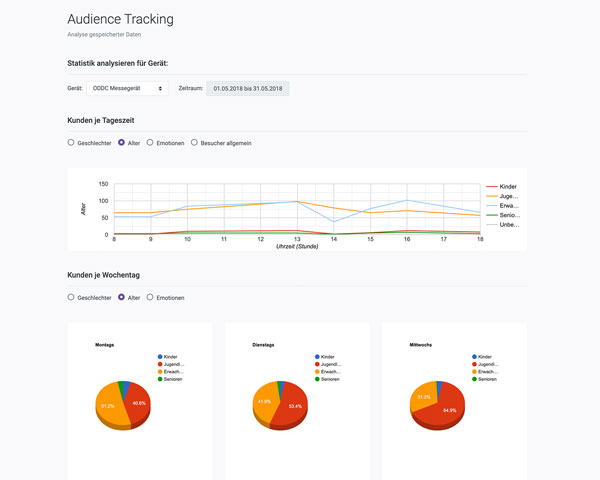Select Emotionen radio under Kunden je Tageszeit
Viewport: 600px width, 480px height.
(x=150, y=143)
